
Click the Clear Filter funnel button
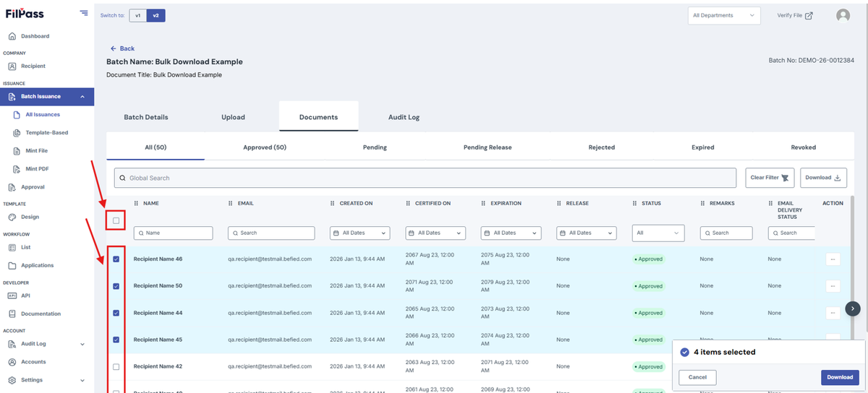[770, 178]
